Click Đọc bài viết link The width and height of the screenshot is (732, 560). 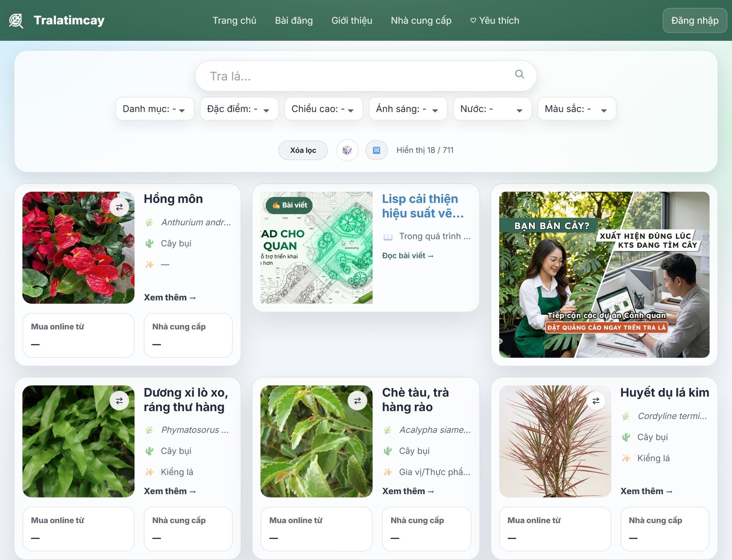[408, 256]
